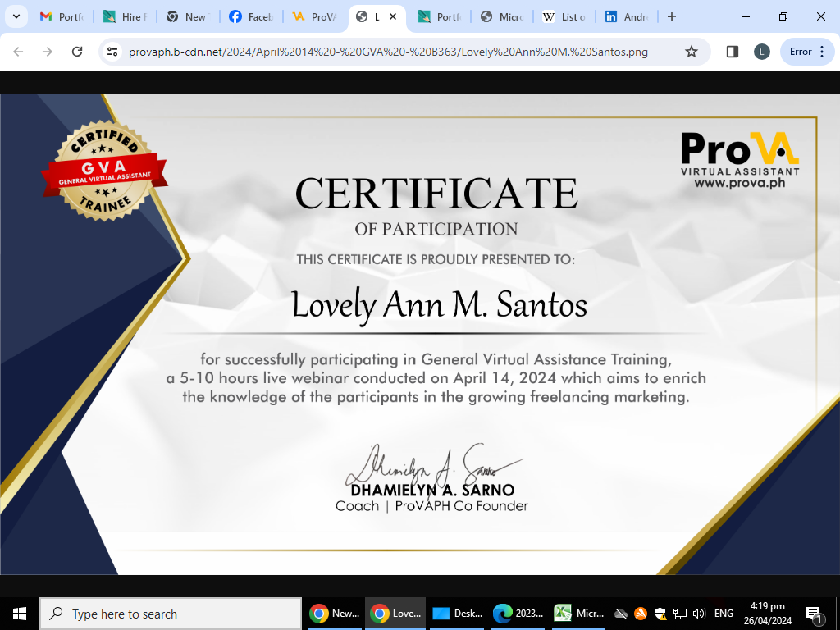Select the URL in the address bar
Screen dimensions: 840x630
(388, 52)
